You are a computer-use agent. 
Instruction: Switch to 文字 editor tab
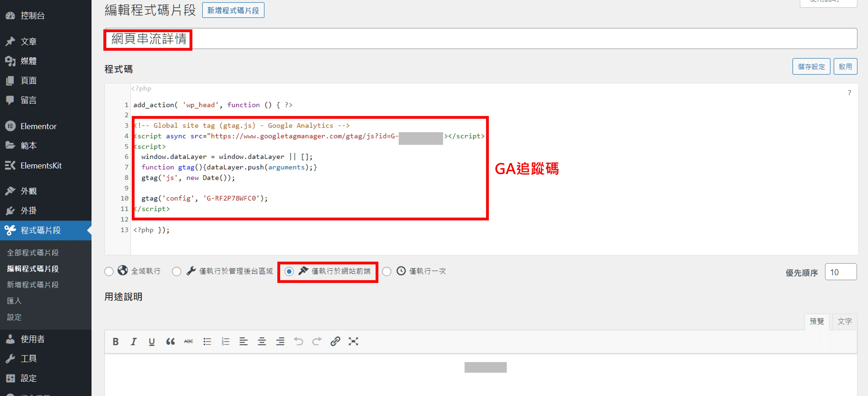pos(844,322)
